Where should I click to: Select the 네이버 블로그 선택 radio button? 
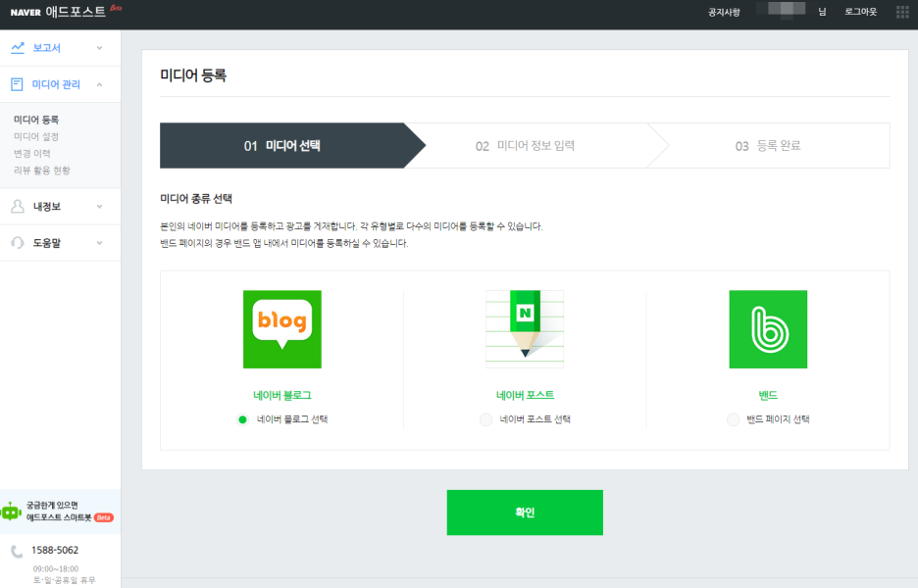point(242,419)
